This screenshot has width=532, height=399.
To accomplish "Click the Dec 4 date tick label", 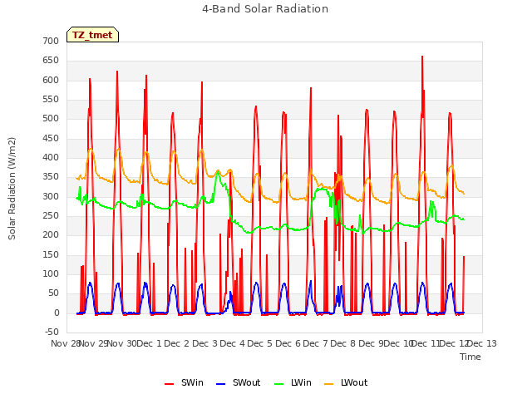I will [x=233, y=343].
